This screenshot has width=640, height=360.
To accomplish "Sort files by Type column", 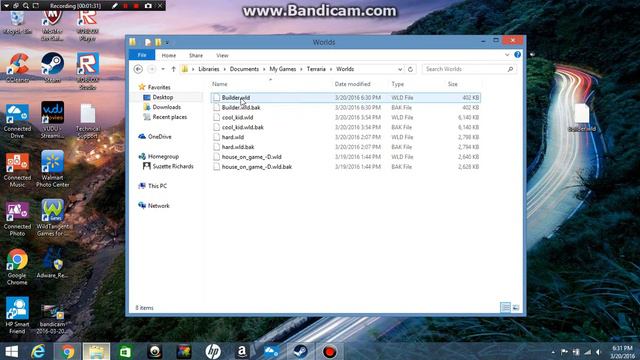I will (398, 84).
